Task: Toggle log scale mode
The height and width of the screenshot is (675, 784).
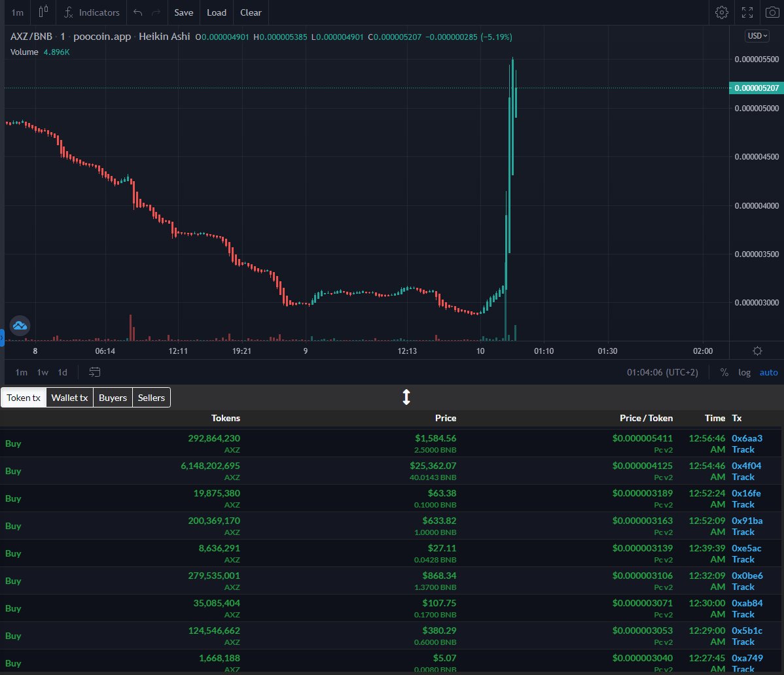Action: point(745,372)
